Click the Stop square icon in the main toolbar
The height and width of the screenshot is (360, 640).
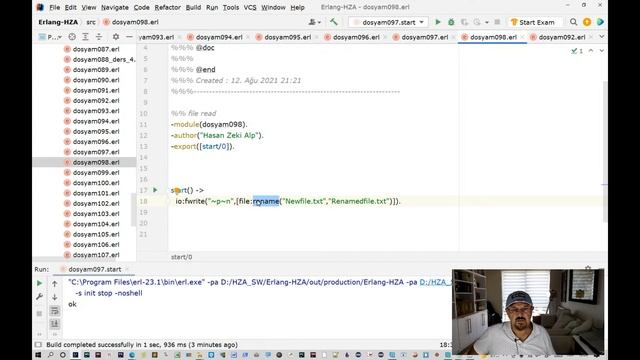(497, 22)
